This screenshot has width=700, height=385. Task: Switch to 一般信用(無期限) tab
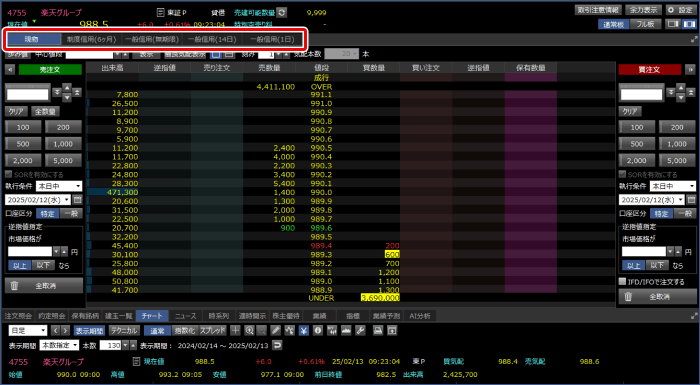click(x=152, y=39)
